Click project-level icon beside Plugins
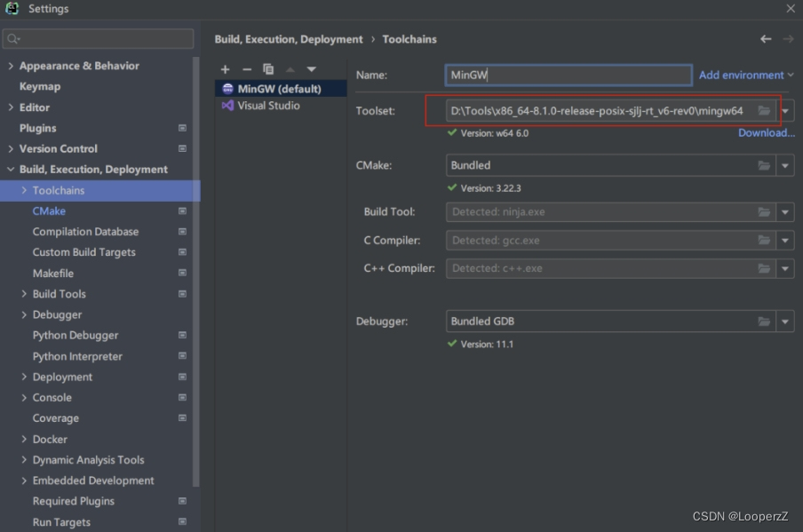The height and width of the screenshot is (532, 803). click(x=182, y=128)
